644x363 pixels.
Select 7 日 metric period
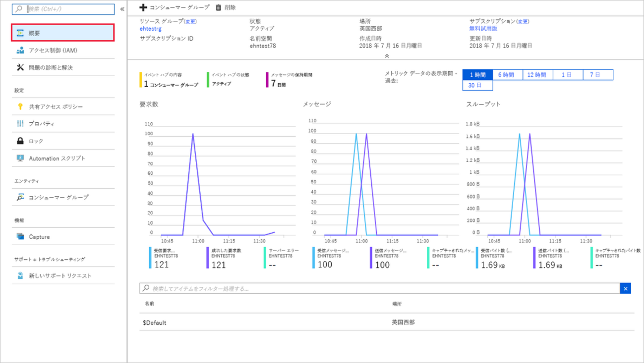597,75
